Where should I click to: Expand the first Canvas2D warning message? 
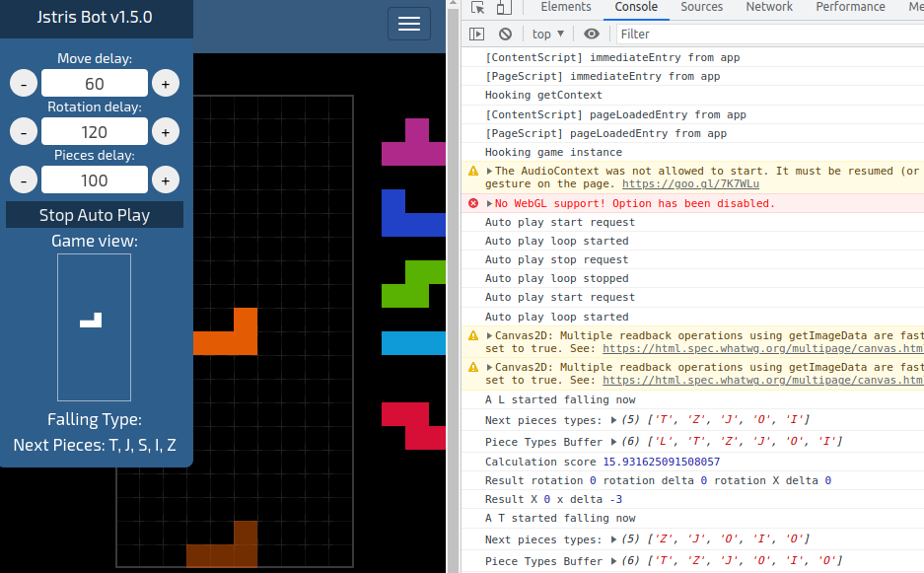(489, 335)
